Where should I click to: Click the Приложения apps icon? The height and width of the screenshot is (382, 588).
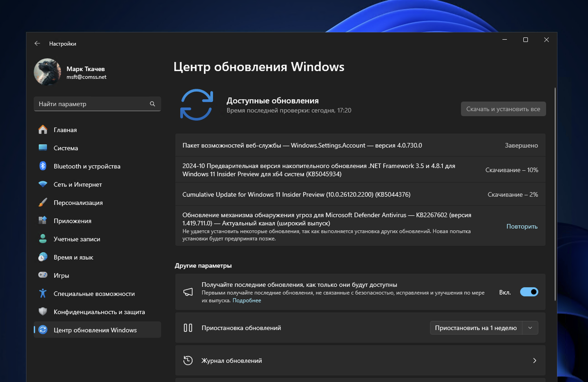tap(43, 221)
